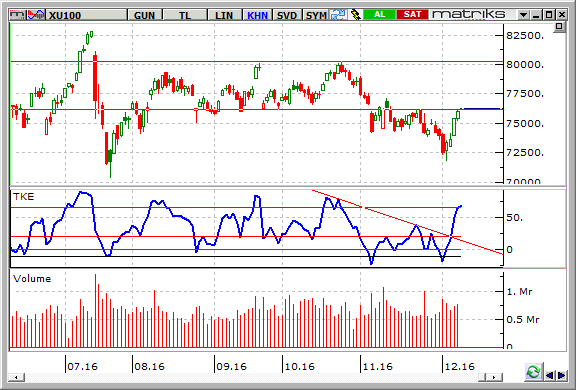
Task: Click the 77500 price axis label
Action: click(x=525, y=94)
